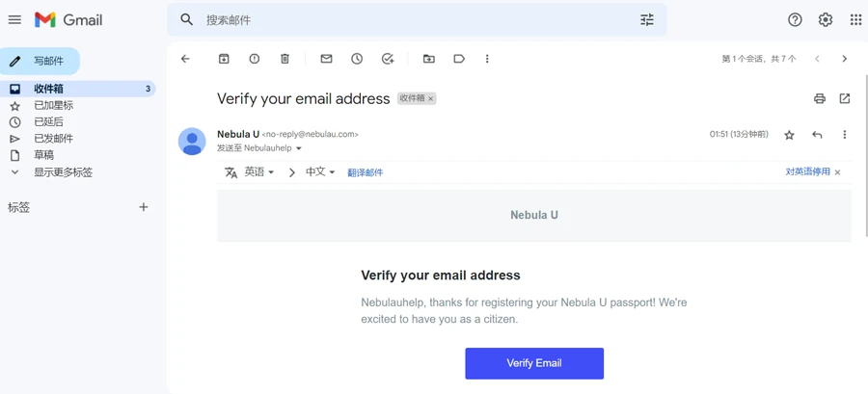Click the 翻译邮件 link
The height and width of the screenshot is (394, 868).
[x=366, y=172]
